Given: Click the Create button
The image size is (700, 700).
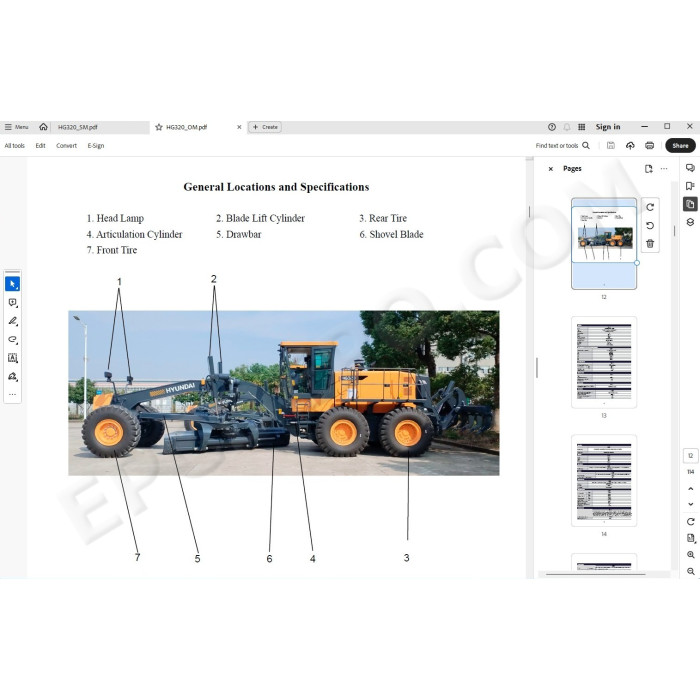Looking at the screenshot, I should tap(265, 127).
